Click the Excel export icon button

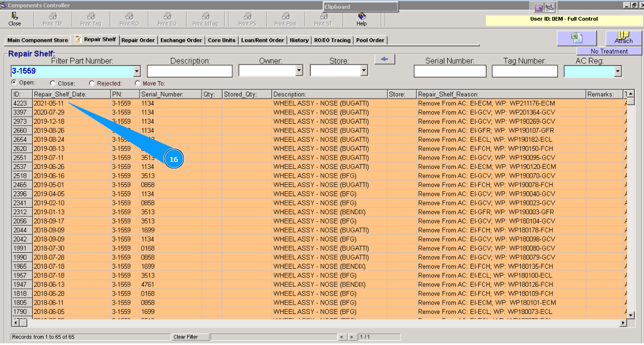(576, 38)
